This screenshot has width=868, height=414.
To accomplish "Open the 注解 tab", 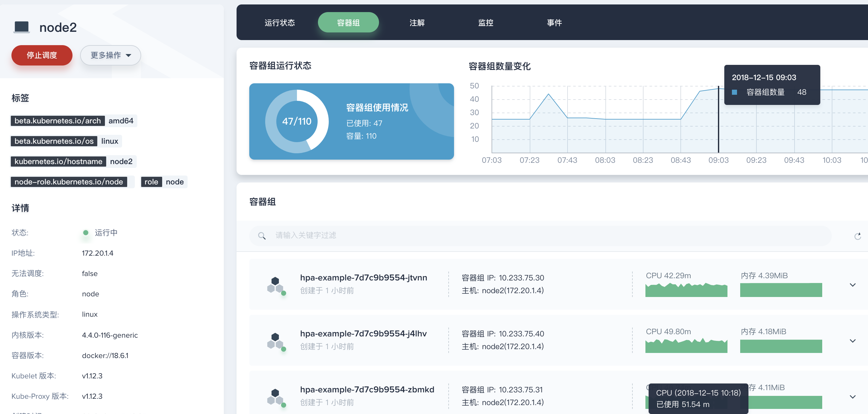I will click(x=417, y=23).
